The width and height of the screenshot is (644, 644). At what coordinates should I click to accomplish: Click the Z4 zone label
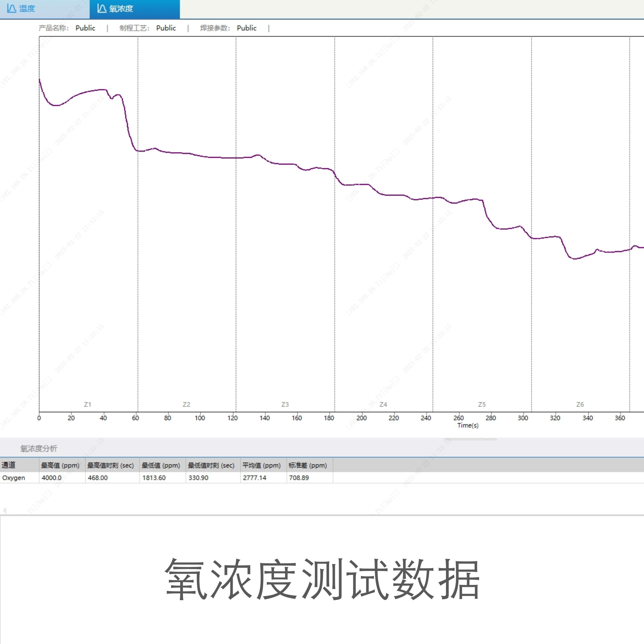pyautogui.click(x=383, y=404)
